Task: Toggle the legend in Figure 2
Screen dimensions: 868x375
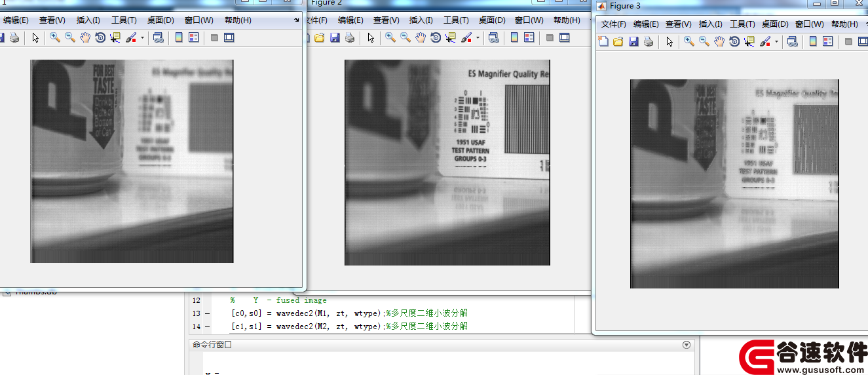Action: 529,38
